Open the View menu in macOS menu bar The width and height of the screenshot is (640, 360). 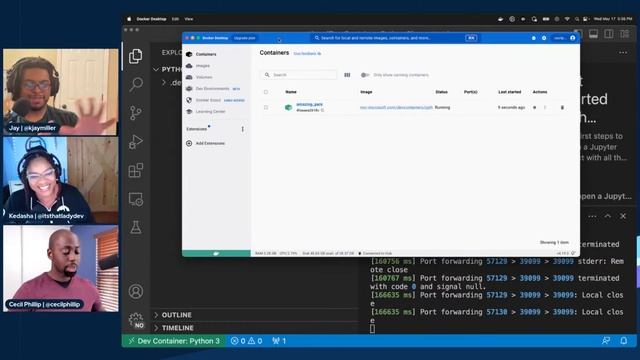coord(189,19)
